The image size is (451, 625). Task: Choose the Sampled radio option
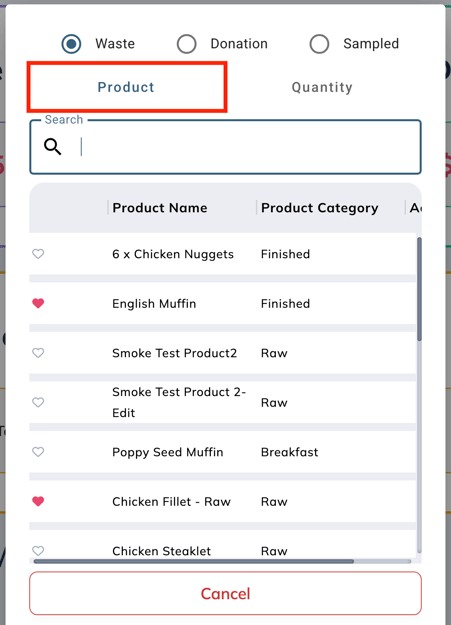pos(319,44)
